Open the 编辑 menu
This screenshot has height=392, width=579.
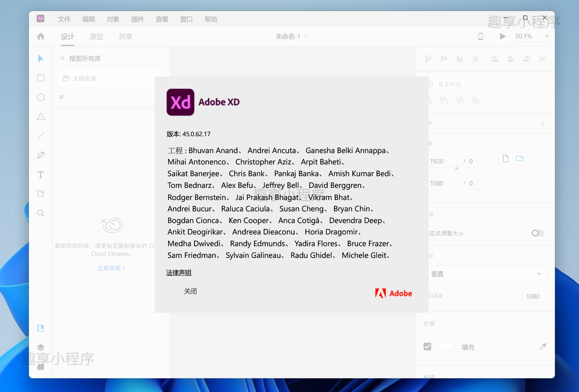click(89, 19)
